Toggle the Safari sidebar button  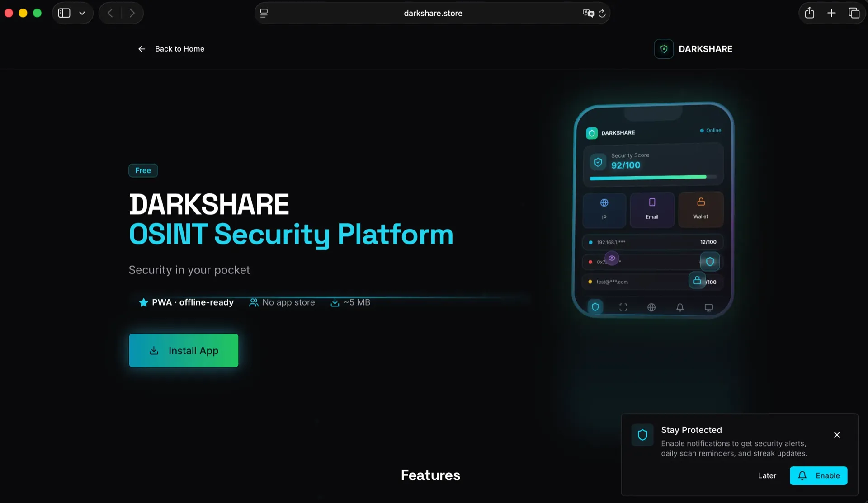pyautogui.click(x=64, y=13)
